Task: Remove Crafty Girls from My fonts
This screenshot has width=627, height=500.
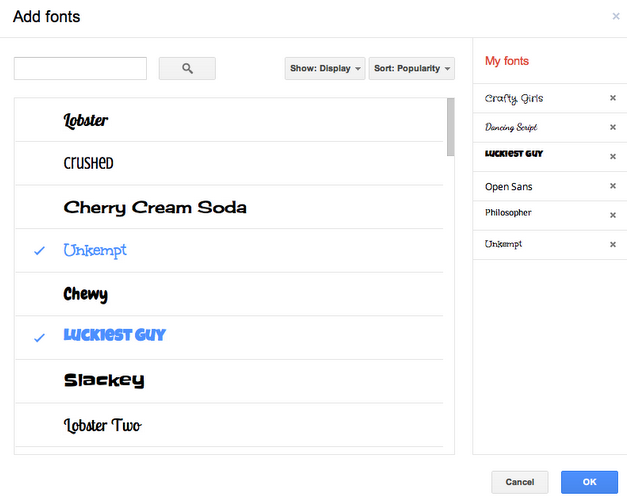Action: [612, 98]
